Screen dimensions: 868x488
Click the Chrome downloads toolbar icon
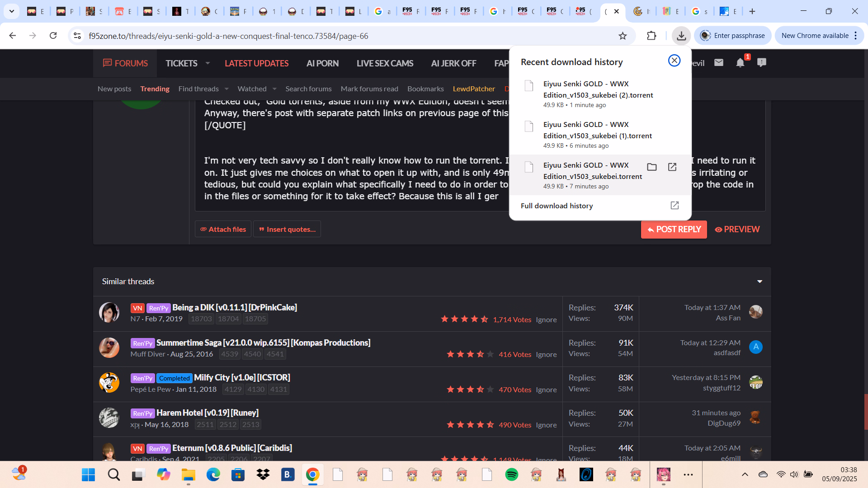(681, 36)
